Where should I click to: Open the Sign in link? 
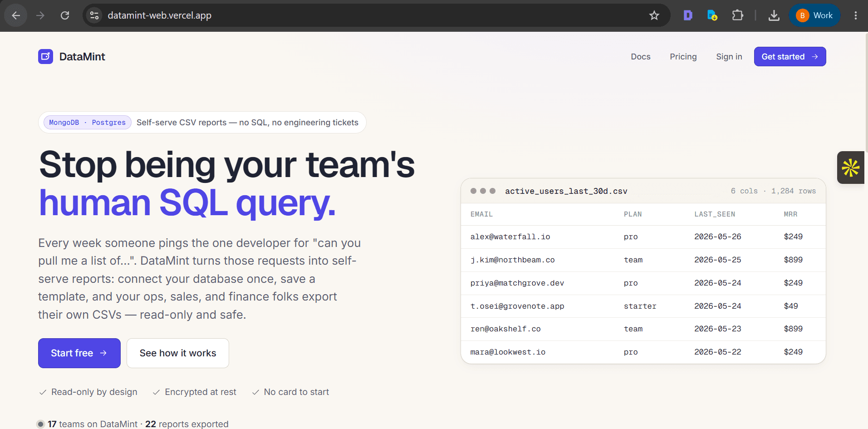[x=729, y=57]
